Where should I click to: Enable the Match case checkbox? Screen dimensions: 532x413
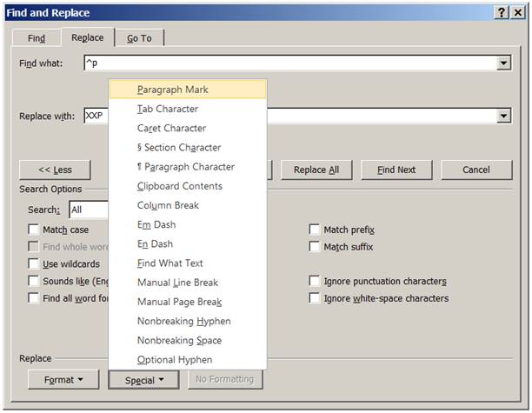[x=33, y=230]
